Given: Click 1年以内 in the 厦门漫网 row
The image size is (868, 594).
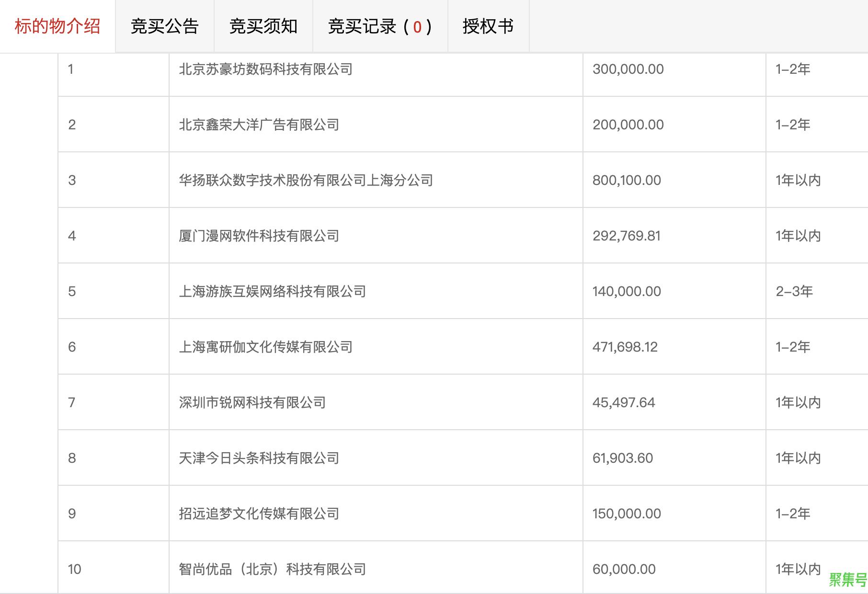Looking at the screenshot, I should click(798, 236).
